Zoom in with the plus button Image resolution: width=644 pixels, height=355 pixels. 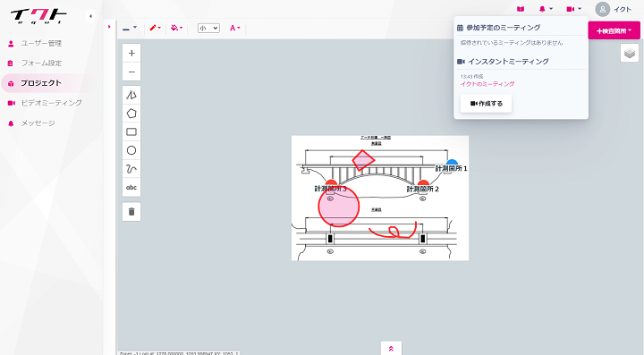pos(131,54)
